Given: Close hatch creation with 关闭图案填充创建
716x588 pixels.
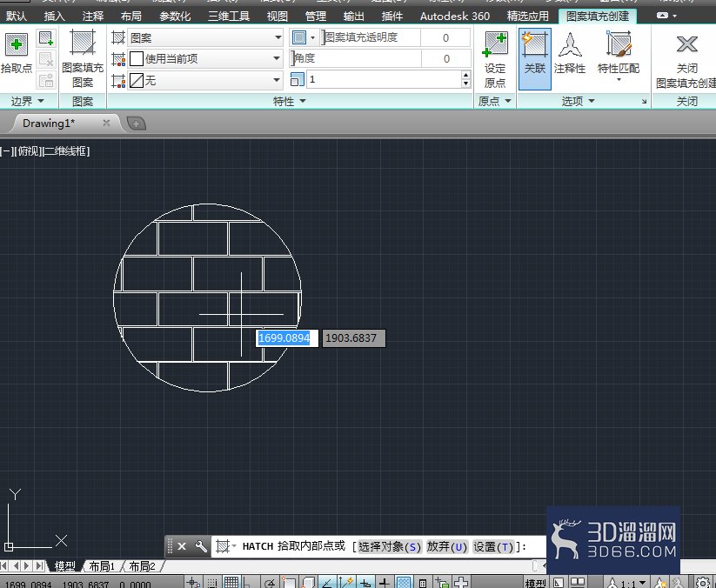Looking at the screenshot, I should tap(686, 58).
